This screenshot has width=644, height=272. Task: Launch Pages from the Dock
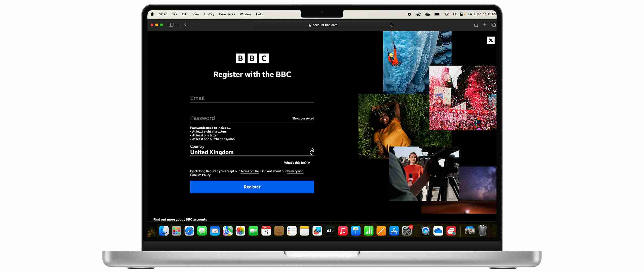pos(381,231)
